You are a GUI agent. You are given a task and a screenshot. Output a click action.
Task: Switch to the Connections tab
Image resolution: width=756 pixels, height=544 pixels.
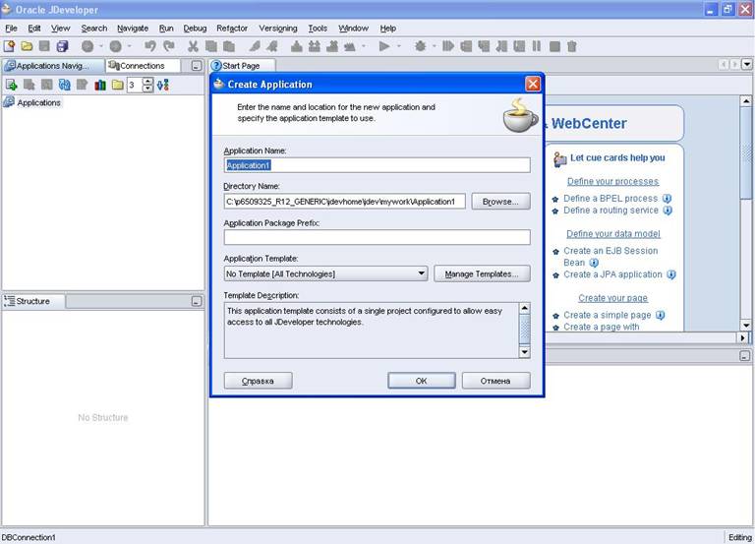143,66
